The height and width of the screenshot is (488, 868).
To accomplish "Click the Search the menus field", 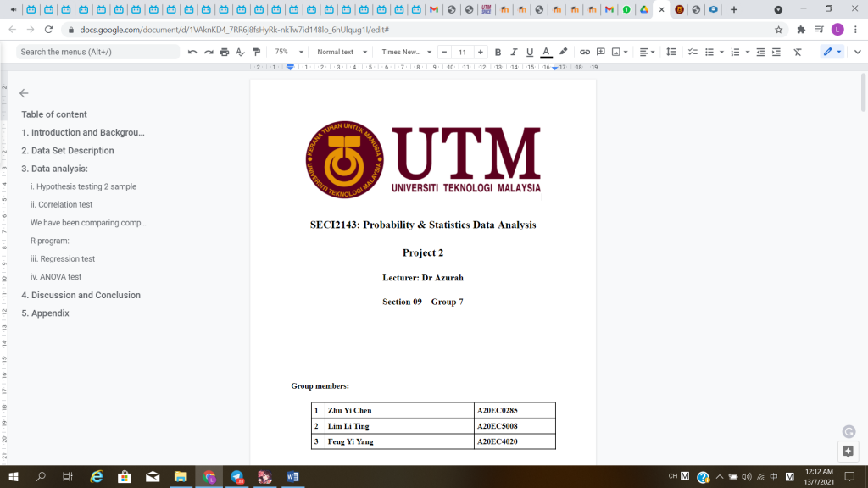I will point(97,52).
